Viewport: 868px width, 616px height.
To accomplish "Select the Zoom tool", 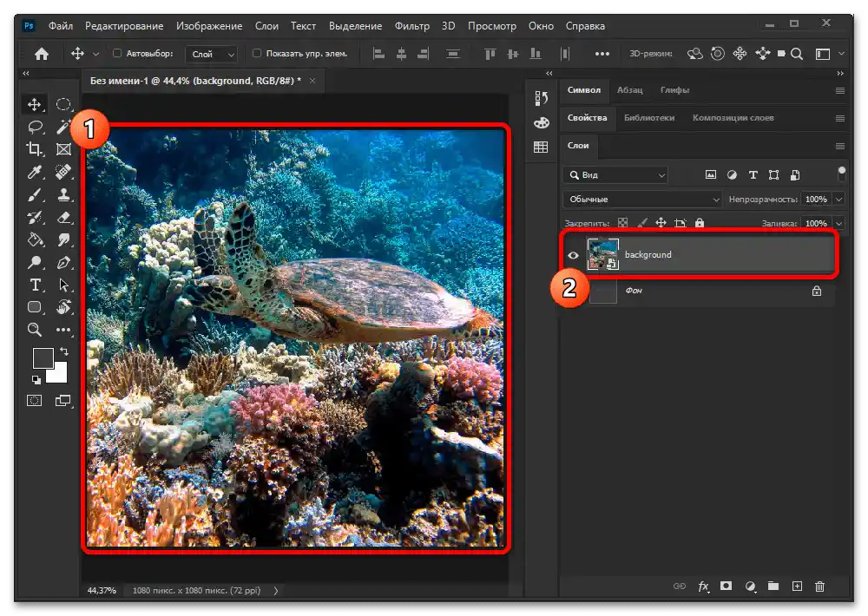I will click(x=35, y=330).
